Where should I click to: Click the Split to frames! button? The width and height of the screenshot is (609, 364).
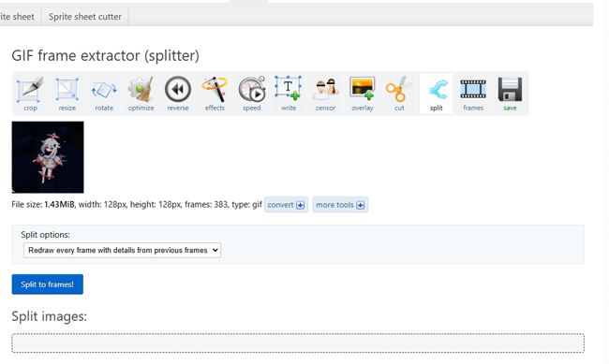point(48,284)
